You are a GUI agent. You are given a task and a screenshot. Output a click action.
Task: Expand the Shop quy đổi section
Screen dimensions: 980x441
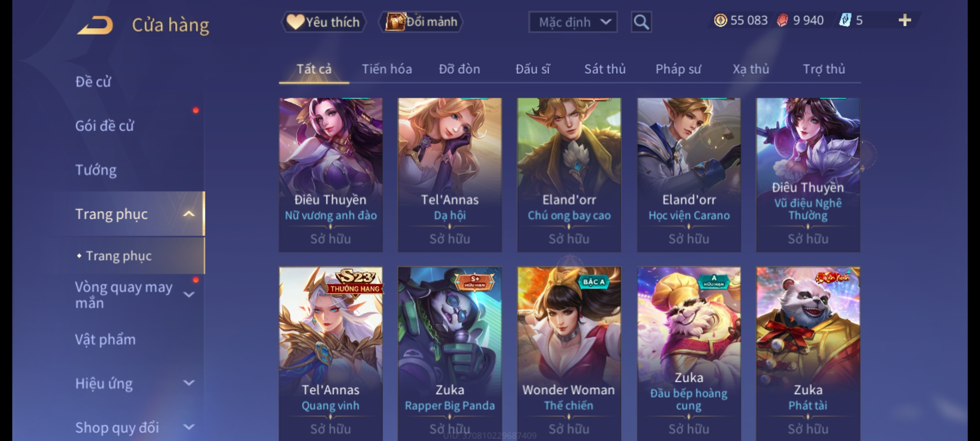[x=189, y=427]
